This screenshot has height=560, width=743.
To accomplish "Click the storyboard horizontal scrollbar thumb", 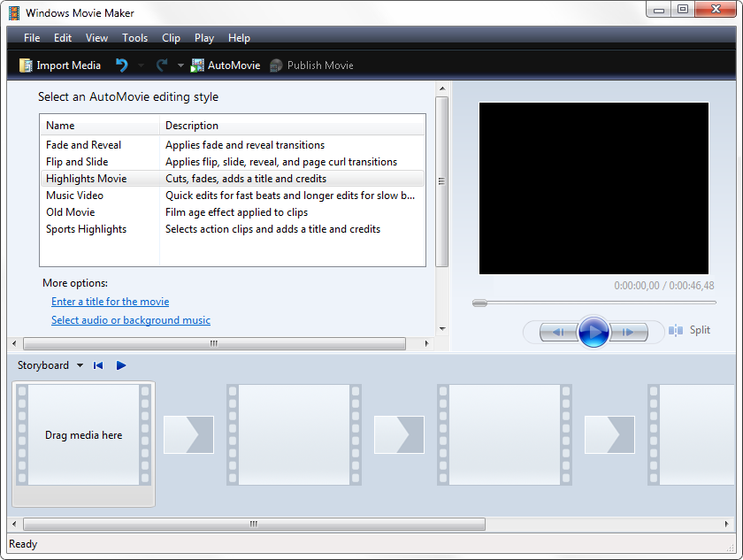I will 254,524.
